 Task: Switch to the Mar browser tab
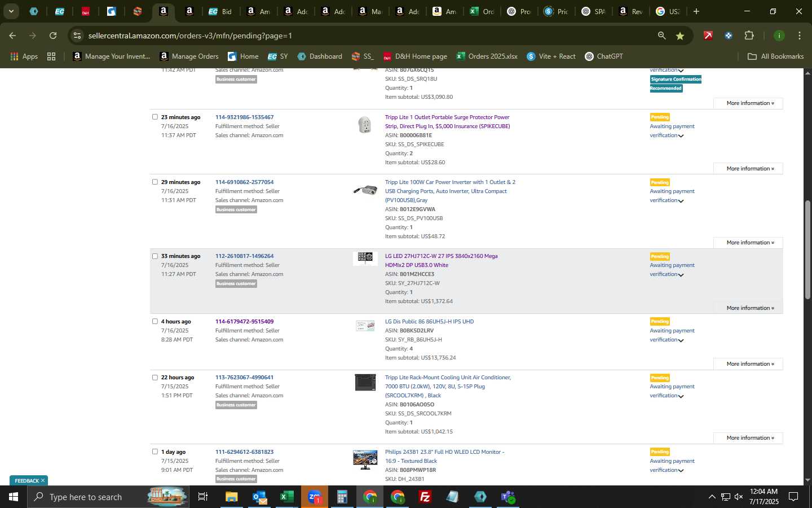[370, 11]
